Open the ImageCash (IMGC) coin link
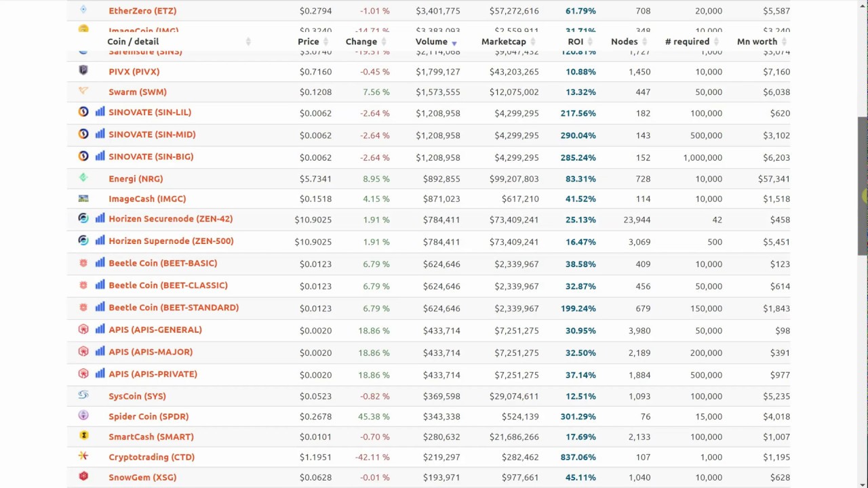The width and height of the screenshot is (868, 488). [147, 199]
